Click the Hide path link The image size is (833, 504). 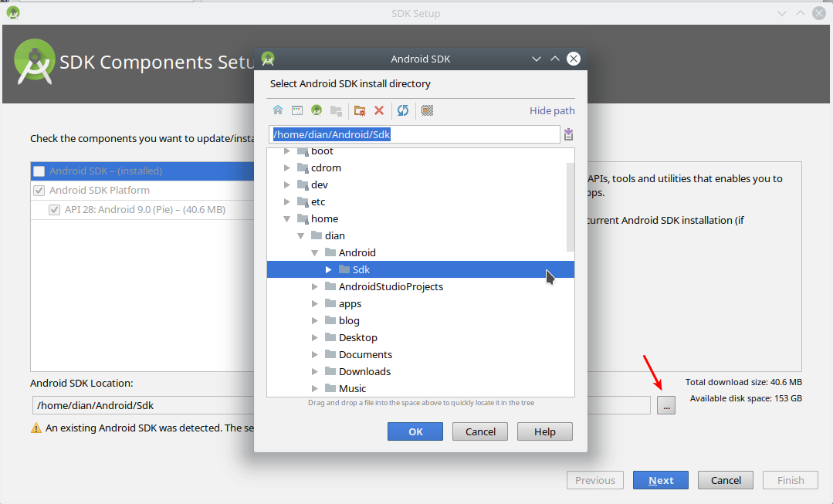[x=551, y=110]
